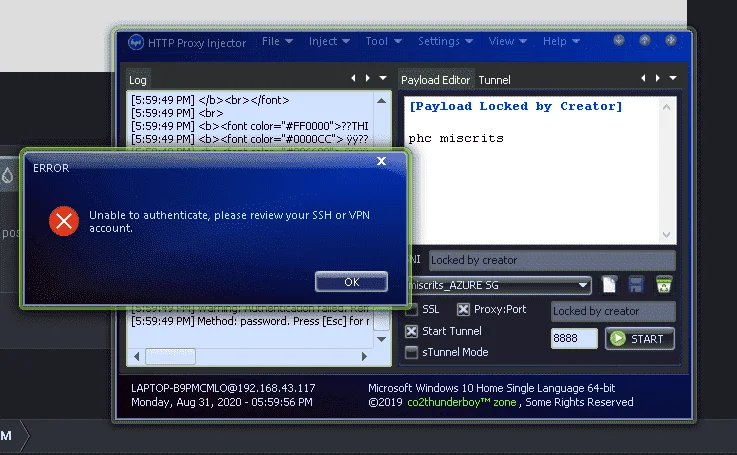Image resolution: width=737 pixels, height=455 pixels.
Task: Switch to the Tunnel tab
Action: click(x=494, y=80)
